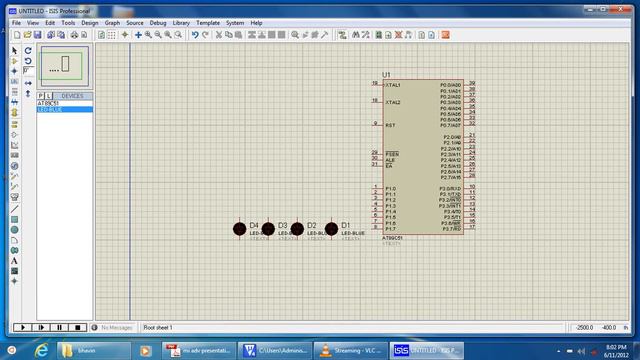The image size is (640, 360).
Task: Click the No Messages status indicator
Action: pyautogui.click(x=113, y=327)
